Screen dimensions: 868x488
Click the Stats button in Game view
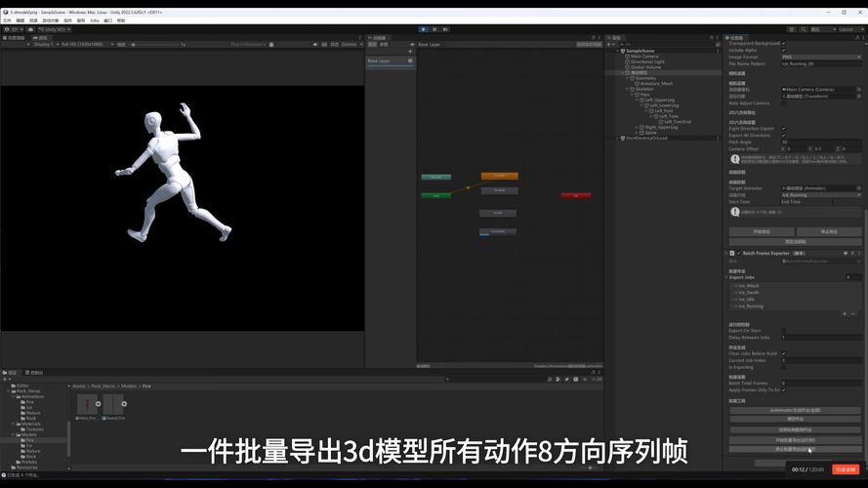334,44
